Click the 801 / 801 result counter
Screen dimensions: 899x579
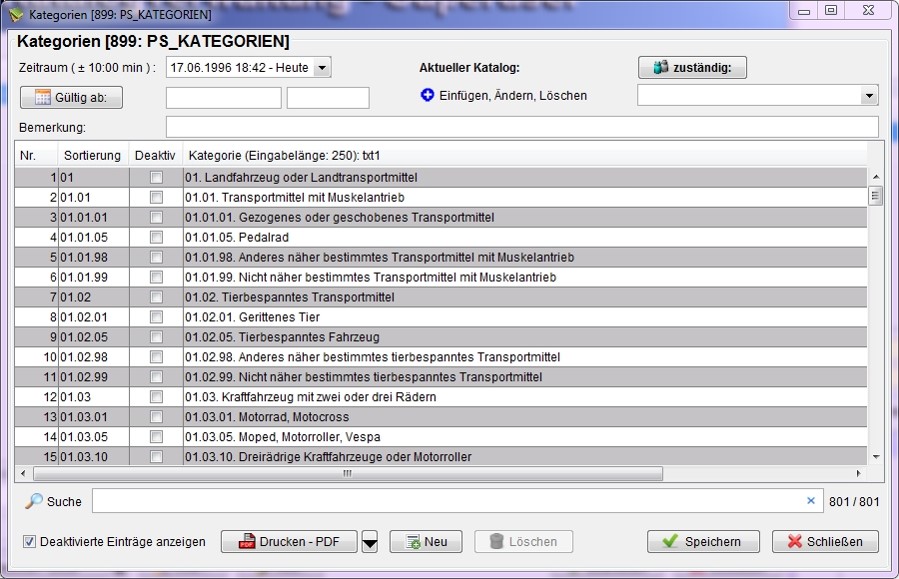[854, 502]
